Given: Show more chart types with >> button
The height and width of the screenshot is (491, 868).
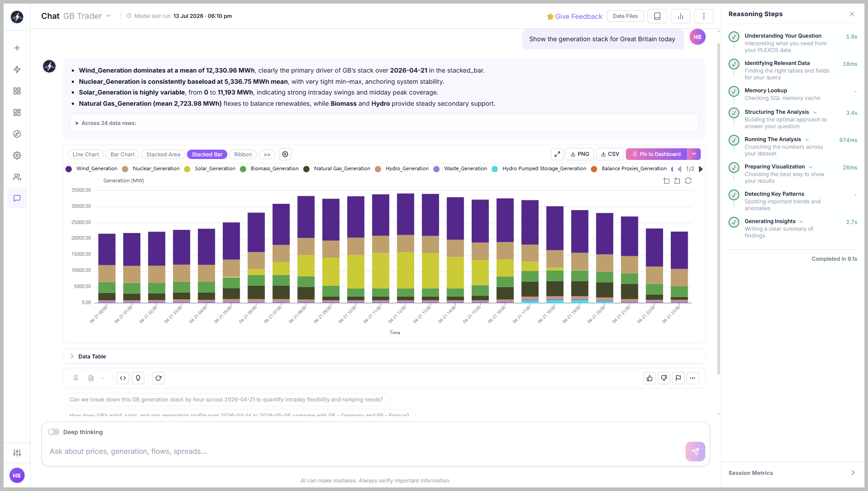Looking at the screenshot, I should (267, 155).
